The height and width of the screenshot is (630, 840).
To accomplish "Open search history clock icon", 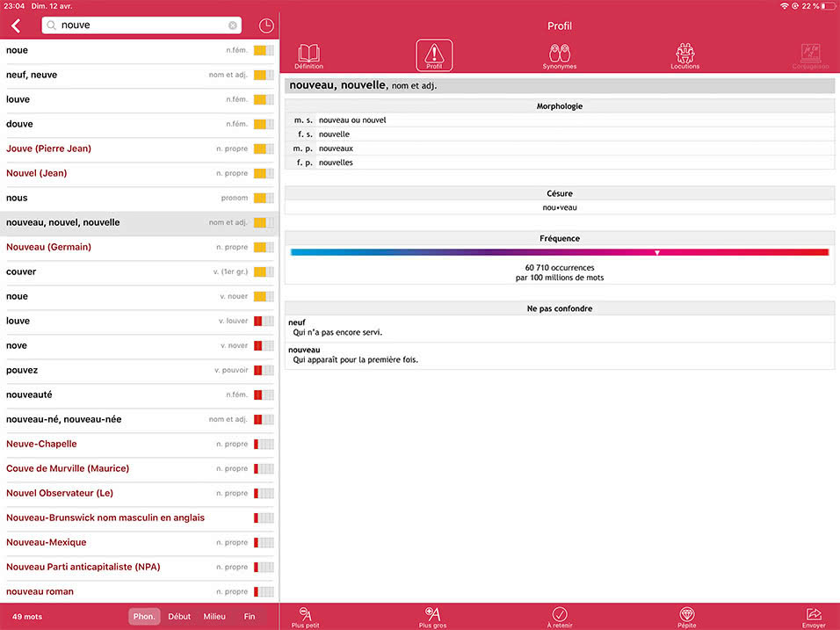I will click(265, 25).
